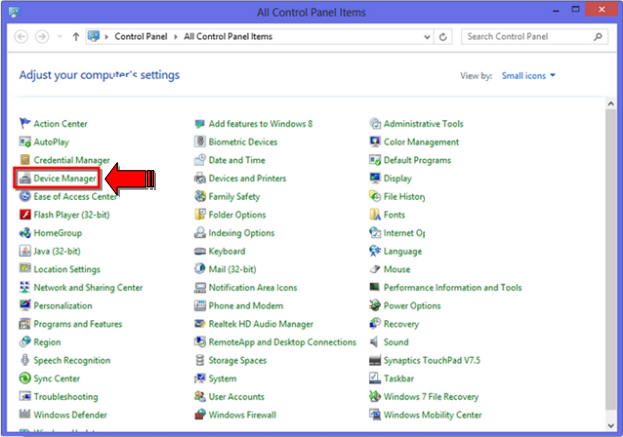Viewport: 623px width, 437px height.
Task: Click the Mouse icon
Action: pos(375,269)
